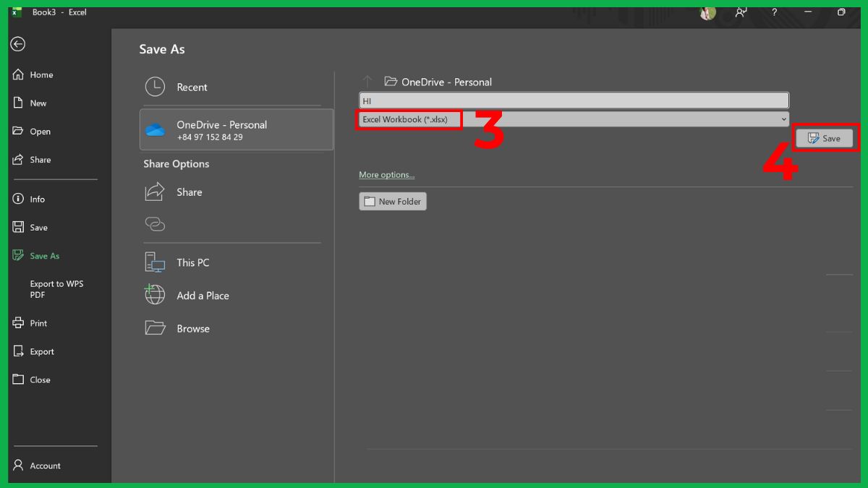Click the OneDrive cloud icon
This screenshot has width=868, height=488.
click(x=155, y=130)
